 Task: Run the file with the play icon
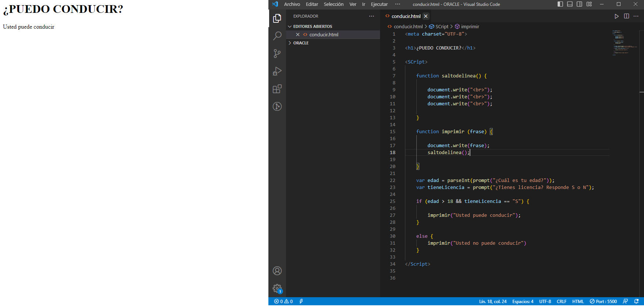(x=616, y=16)
